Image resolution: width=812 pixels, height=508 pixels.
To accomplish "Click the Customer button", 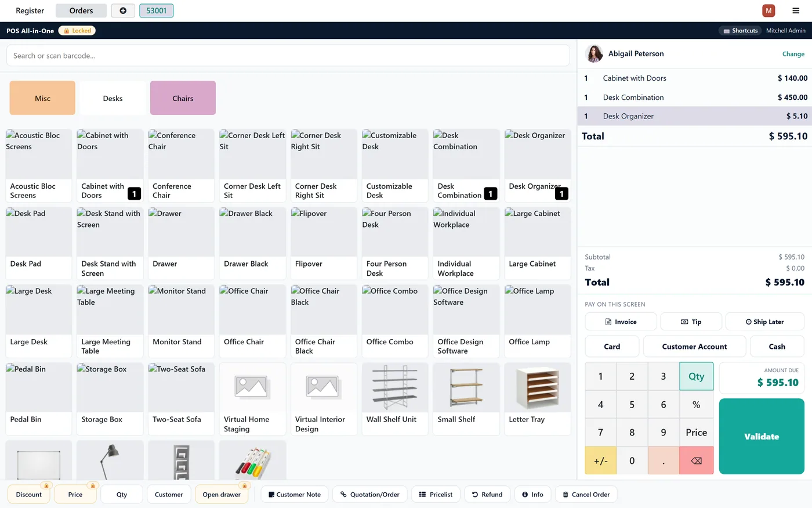I will [169, 495].
